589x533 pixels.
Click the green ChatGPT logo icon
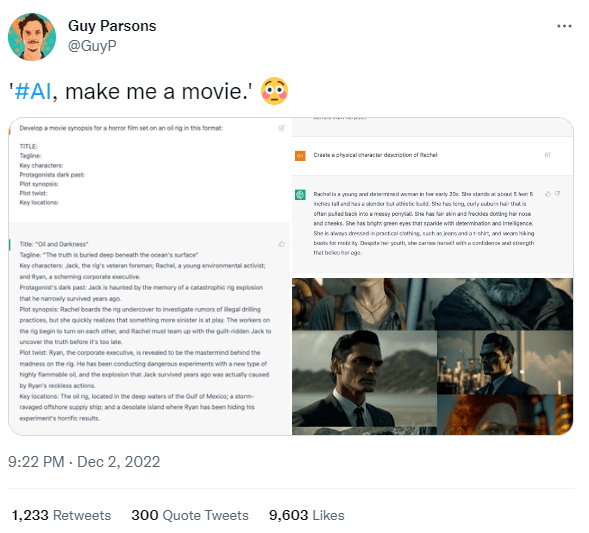click(300, 195)
